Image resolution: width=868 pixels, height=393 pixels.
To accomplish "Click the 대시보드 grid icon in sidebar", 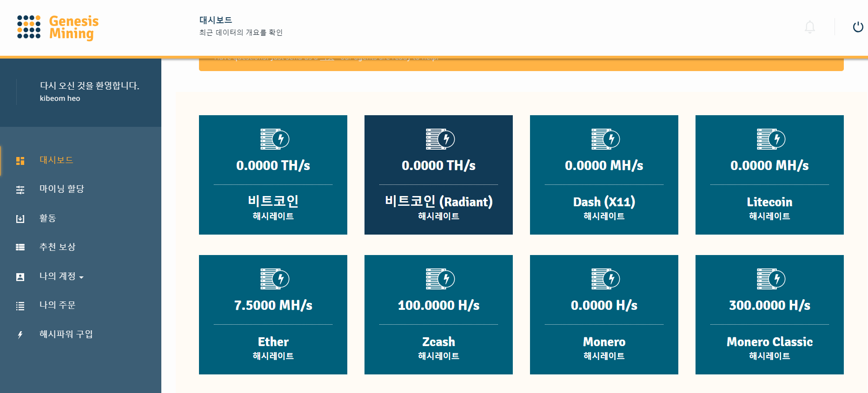I will [20, 161].
